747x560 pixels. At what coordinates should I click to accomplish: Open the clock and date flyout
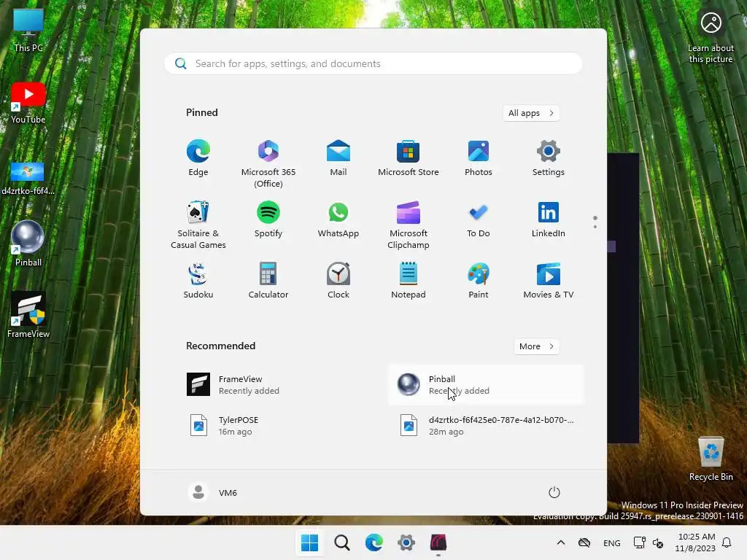696,542
